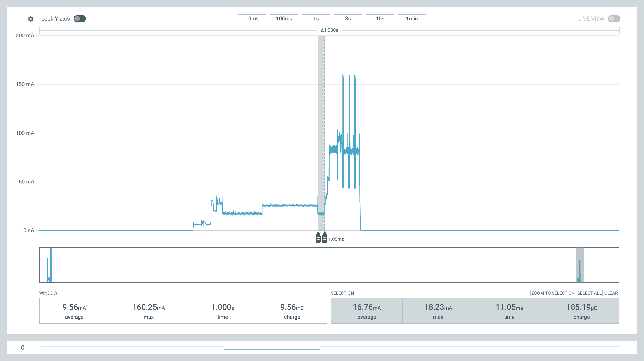Click the selection time 11.05ms value
The height and width of the screenshot is (361, 644).
[509, 307]
